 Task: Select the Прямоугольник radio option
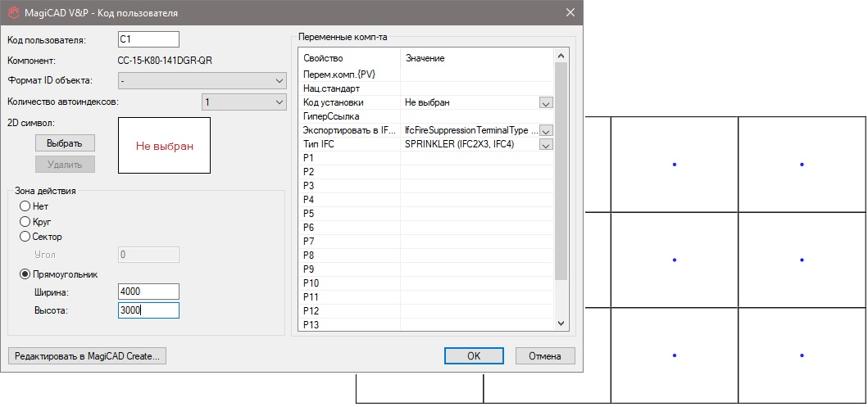click(25, 274)
